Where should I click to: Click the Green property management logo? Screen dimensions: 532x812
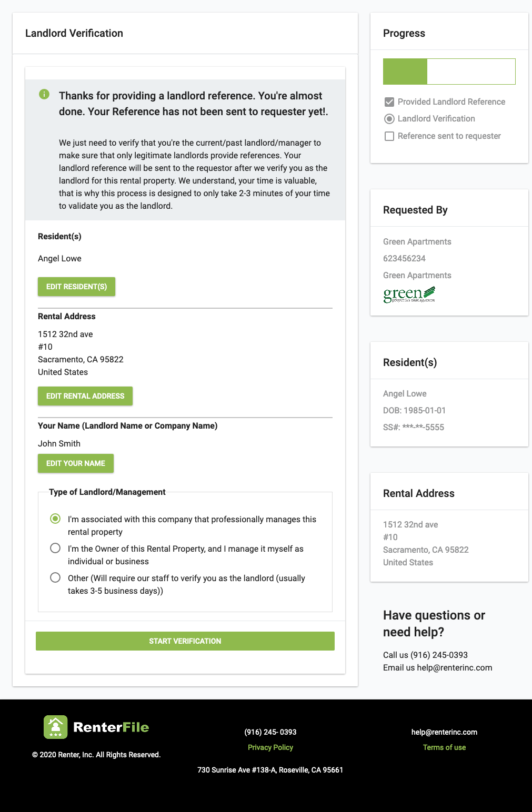(x=409, y=294)
